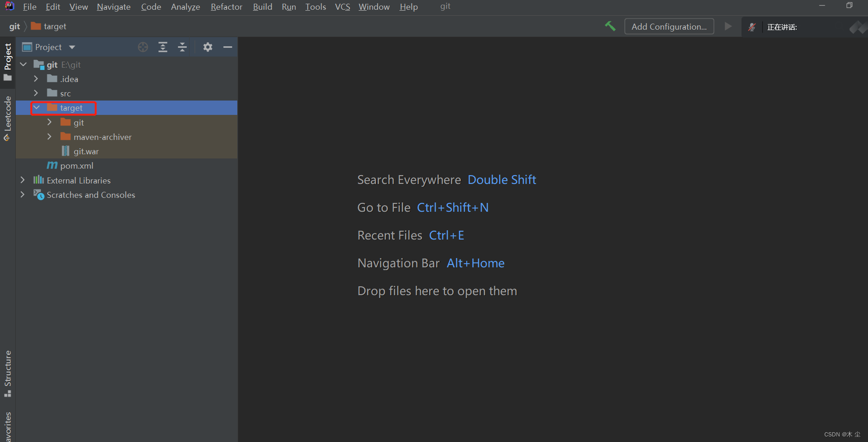The width and height of the screenshot is (868, 442).
Task: Open the Analyze menu
Action: (185, 6)
